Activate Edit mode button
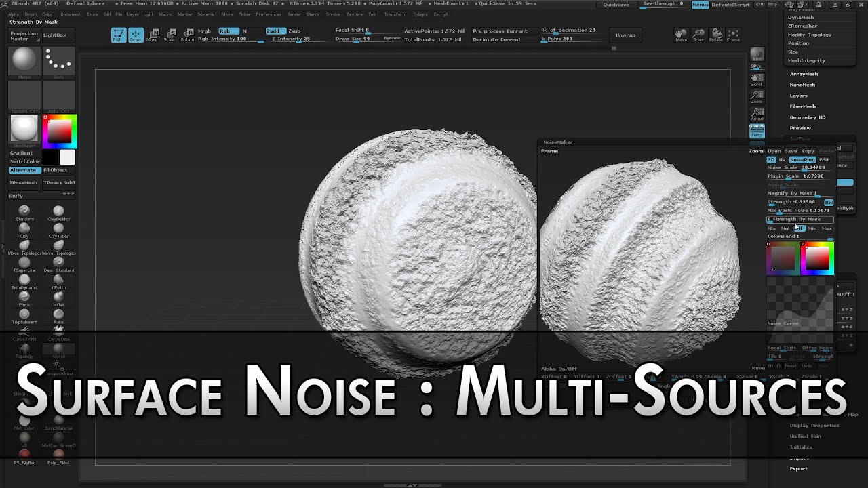 (x=118, y=35)
